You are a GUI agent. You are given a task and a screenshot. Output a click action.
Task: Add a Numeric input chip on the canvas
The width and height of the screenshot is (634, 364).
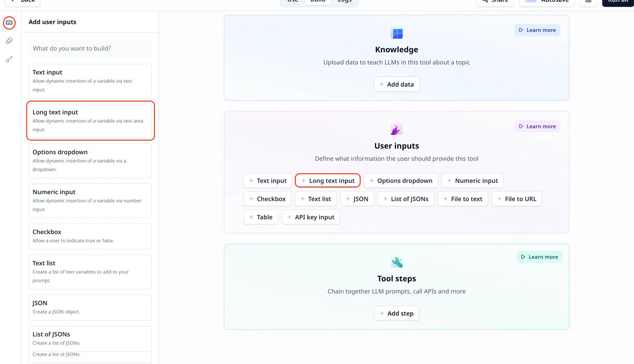coord(472,181)
